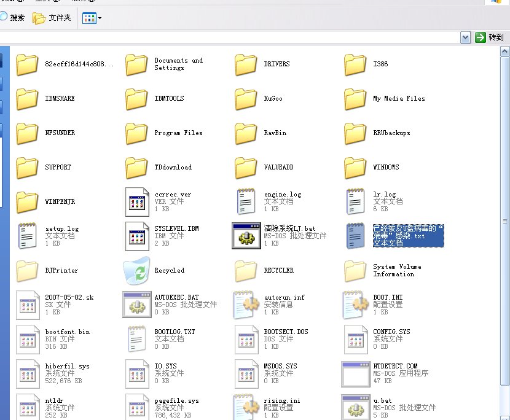Screen dimensions: 510x420
Task: Click the ccrrec.ver file icon
Action: click(136, 201)
